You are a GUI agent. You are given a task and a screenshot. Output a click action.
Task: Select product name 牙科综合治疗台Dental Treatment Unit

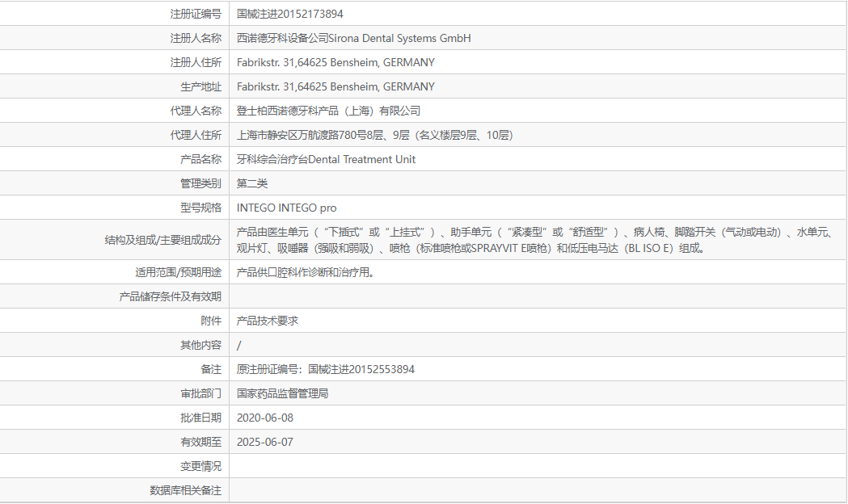pos(326,159)
